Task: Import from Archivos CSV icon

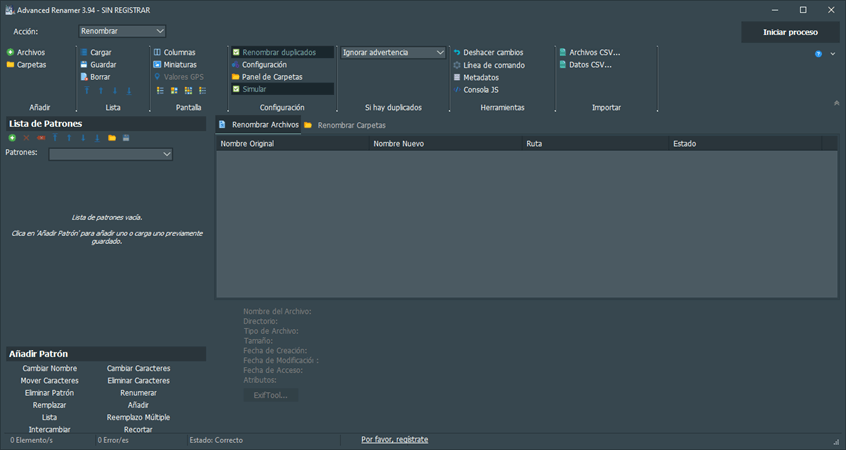Action: tap(563, 52)
